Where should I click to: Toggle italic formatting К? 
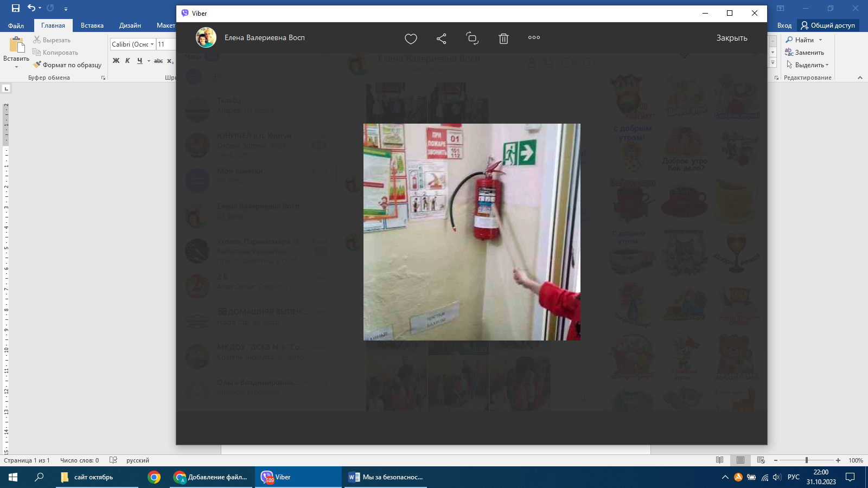point(127,61)
